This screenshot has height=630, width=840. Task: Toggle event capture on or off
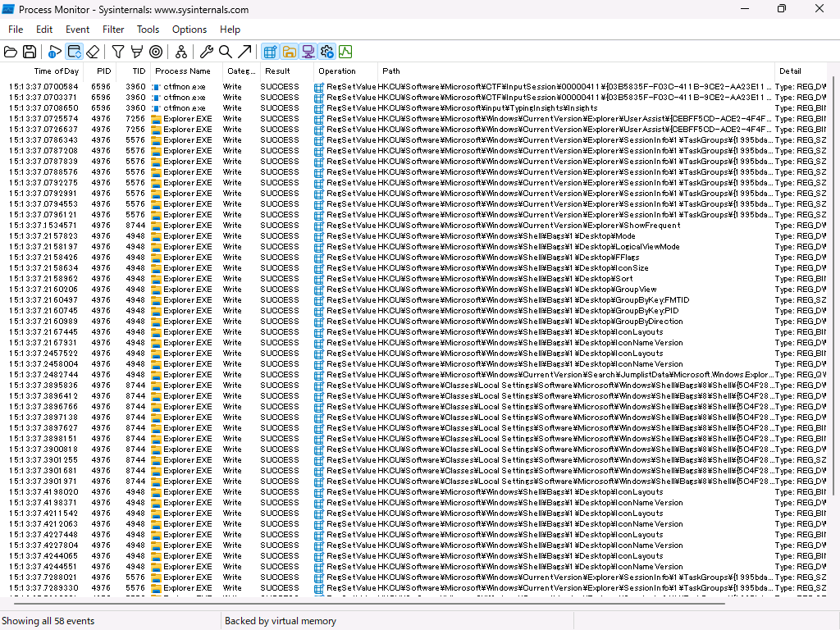pyautogui.click(x=54, y=51)
